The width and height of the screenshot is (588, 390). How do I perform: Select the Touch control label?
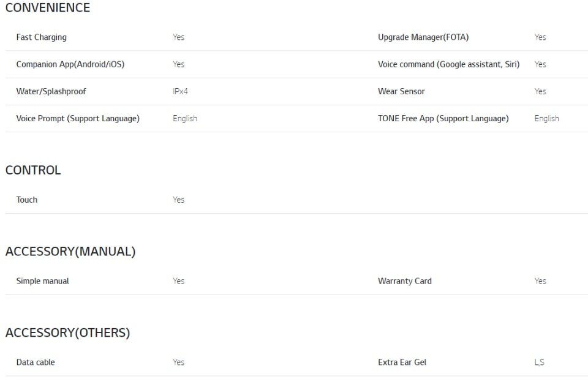pyautogui.click(x=26, y=200)
